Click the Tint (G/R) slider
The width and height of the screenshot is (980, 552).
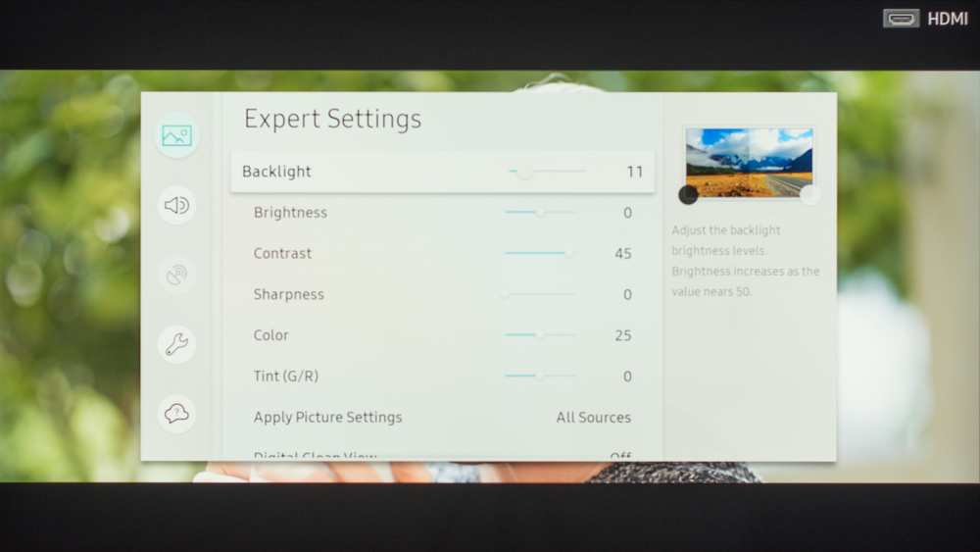point(540,376)
